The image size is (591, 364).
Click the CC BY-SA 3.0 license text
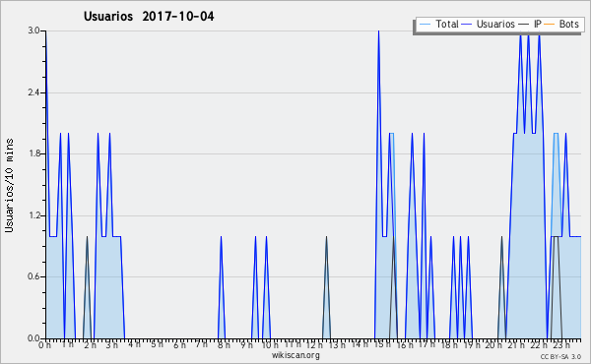tap(560, 356)
